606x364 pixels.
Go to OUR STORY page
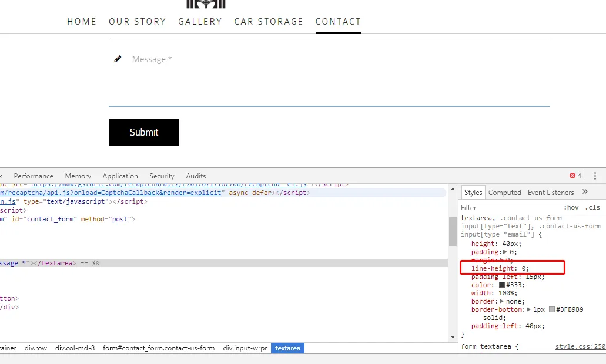coord(137,22)
